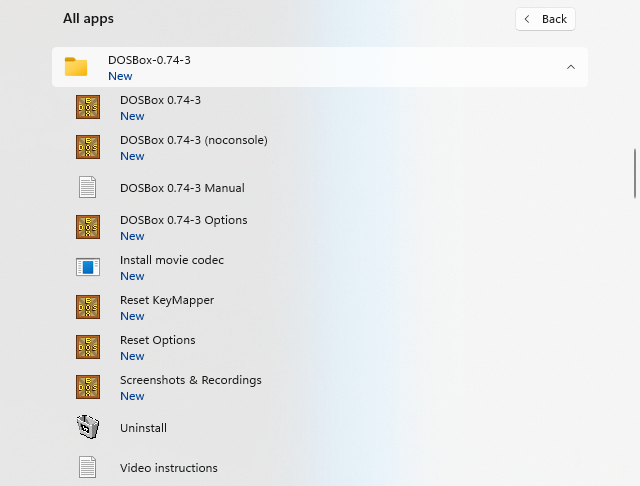Click the "DOSBox-0.74-3" folder name text

click(x=149, y=60)
